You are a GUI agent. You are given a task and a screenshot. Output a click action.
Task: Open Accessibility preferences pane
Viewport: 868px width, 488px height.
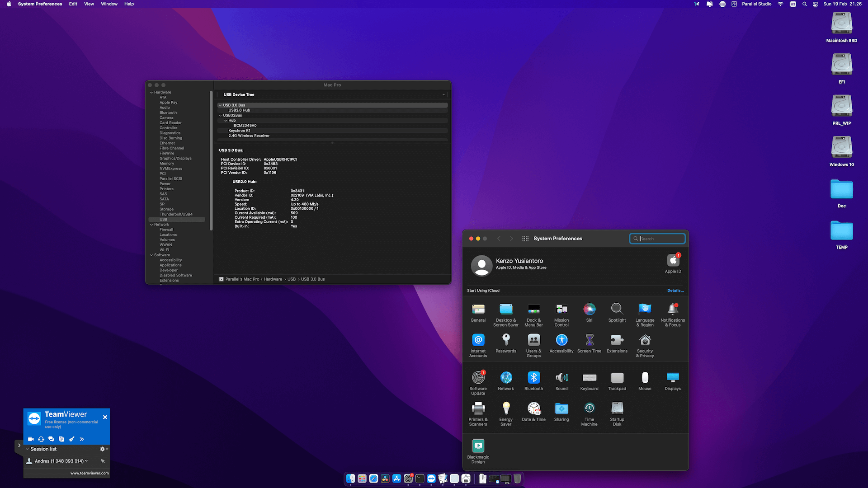click(561, 343)
